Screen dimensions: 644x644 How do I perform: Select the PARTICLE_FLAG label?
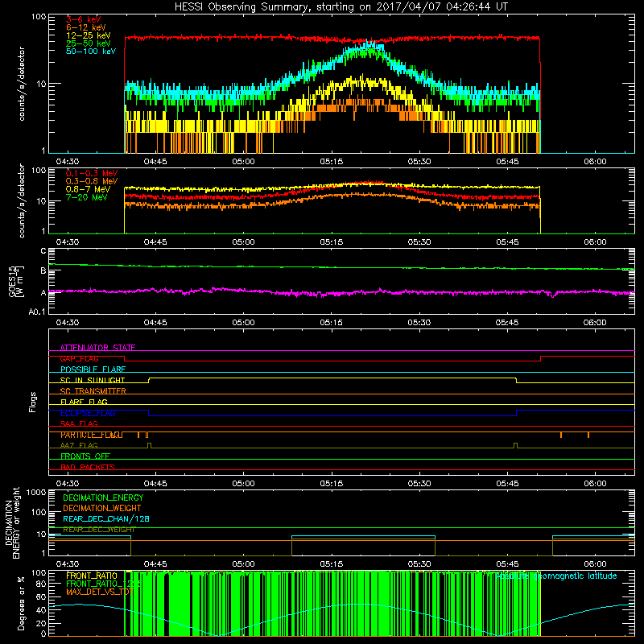pyautogui.click(x=91, y=435)
